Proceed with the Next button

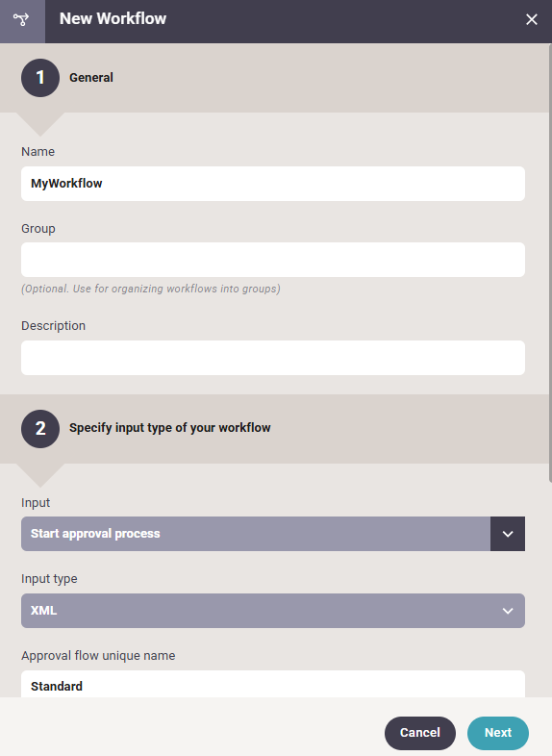498,733
